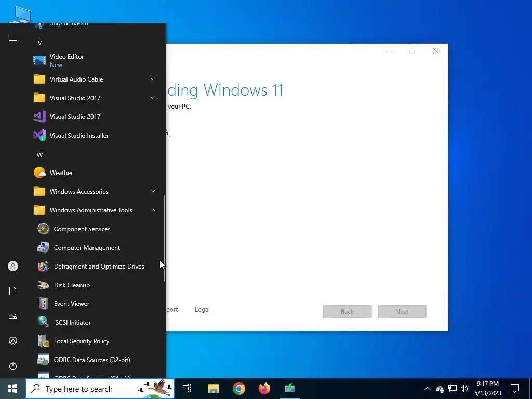Select the Event Viewer text label
Viewport: 532px width, 399px height.
(72, 303)
